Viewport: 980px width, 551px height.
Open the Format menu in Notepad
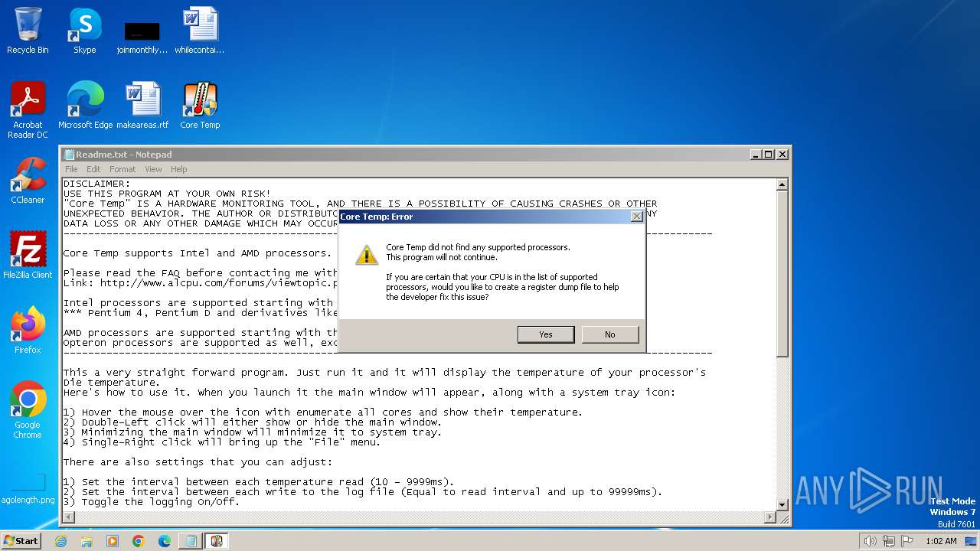click(x=122, y=169)
